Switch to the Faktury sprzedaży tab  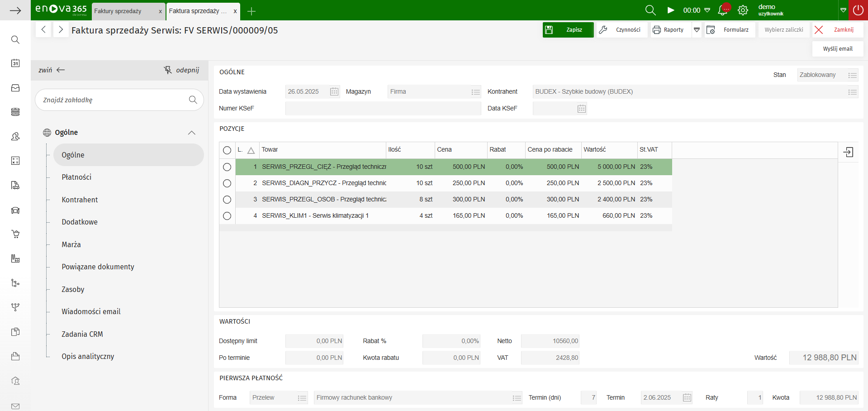(118, 11)
